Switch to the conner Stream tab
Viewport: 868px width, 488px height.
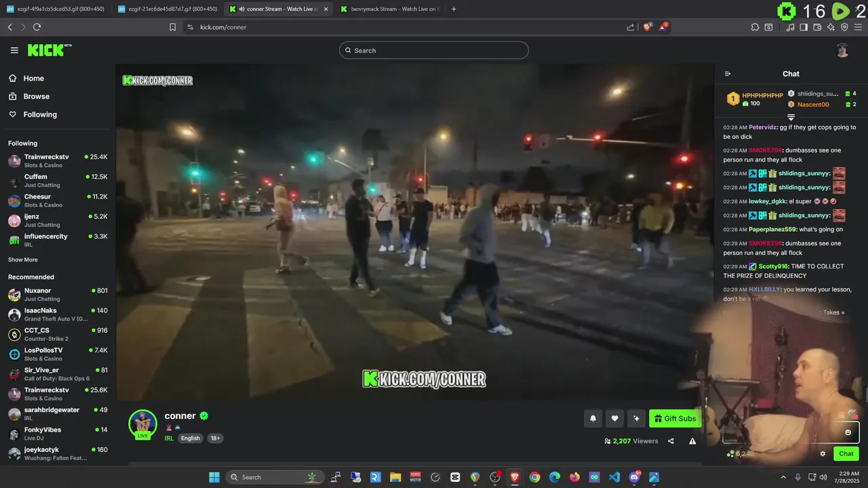(x=278, y=9)
